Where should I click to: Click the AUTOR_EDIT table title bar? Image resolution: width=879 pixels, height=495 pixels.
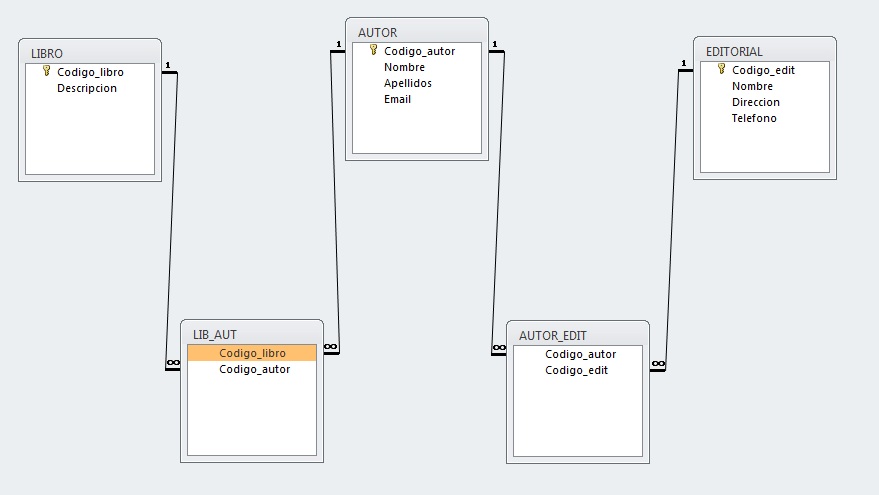tap(578, 335)
